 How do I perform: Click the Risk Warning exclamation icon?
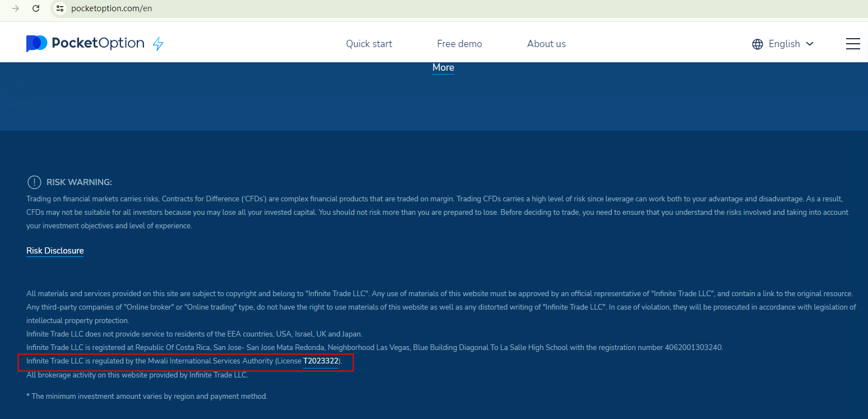click(34, 182)
